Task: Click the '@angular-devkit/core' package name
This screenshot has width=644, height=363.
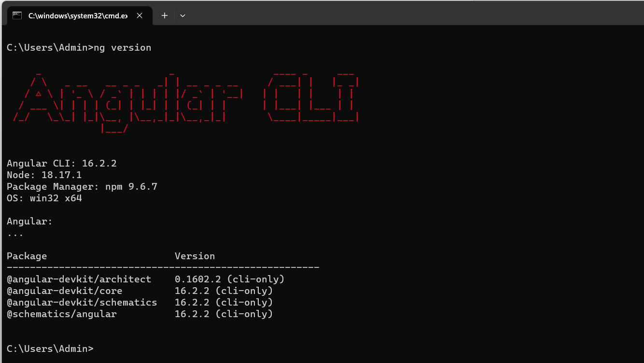Action: point(65,291)
